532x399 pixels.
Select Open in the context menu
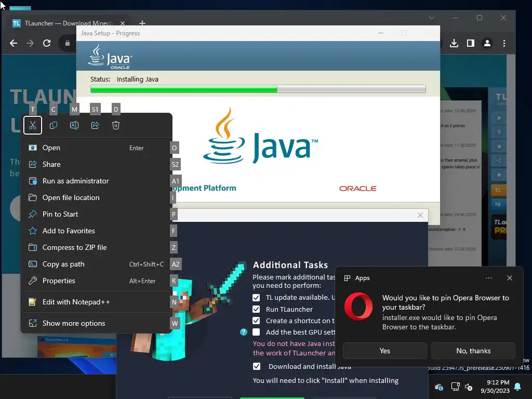[96, 148]
